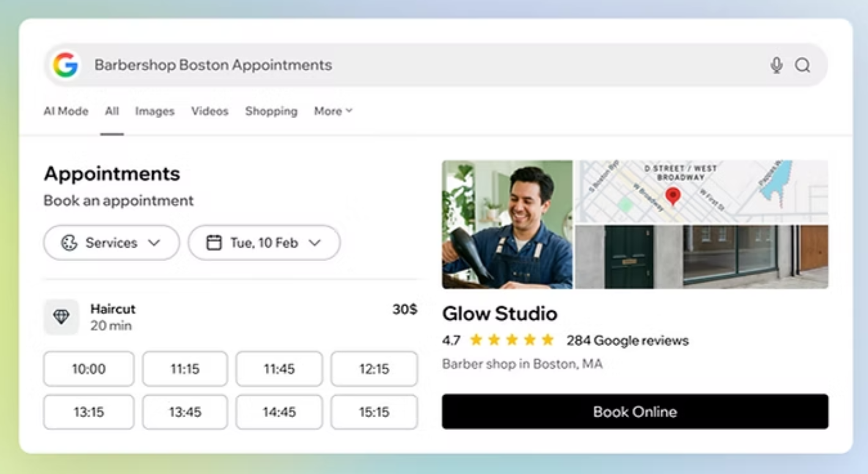The height and width of the screenshot is (474, 868).
Task: Switch to the Images tab
Action: pos(155,111)
